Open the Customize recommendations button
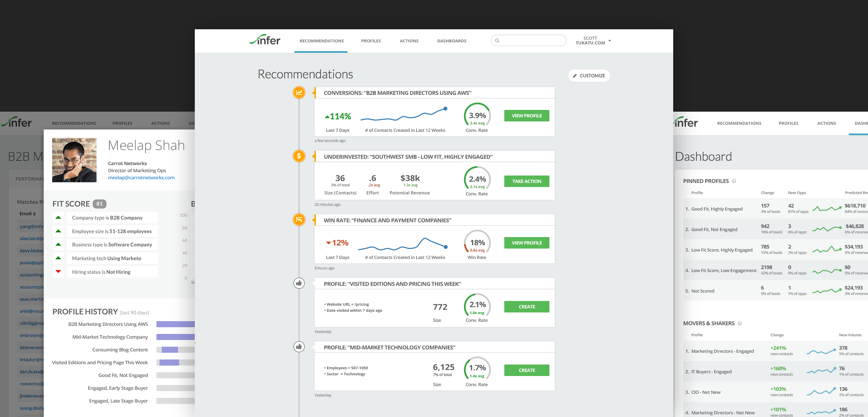This screenshot has width=868, height=417. pos(589,76)
